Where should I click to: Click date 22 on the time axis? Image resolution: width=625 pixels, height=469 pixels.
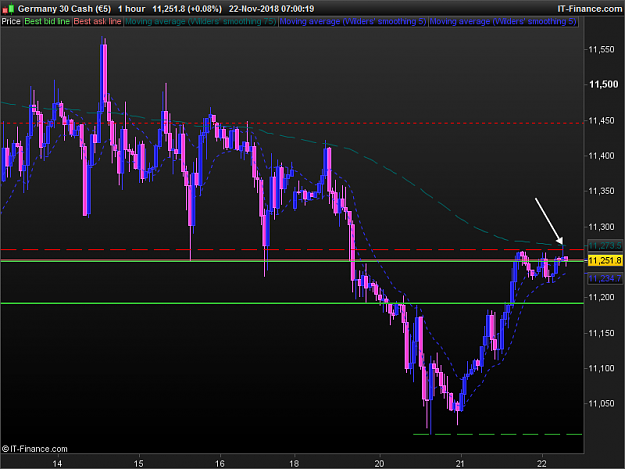tap(541, 463)
